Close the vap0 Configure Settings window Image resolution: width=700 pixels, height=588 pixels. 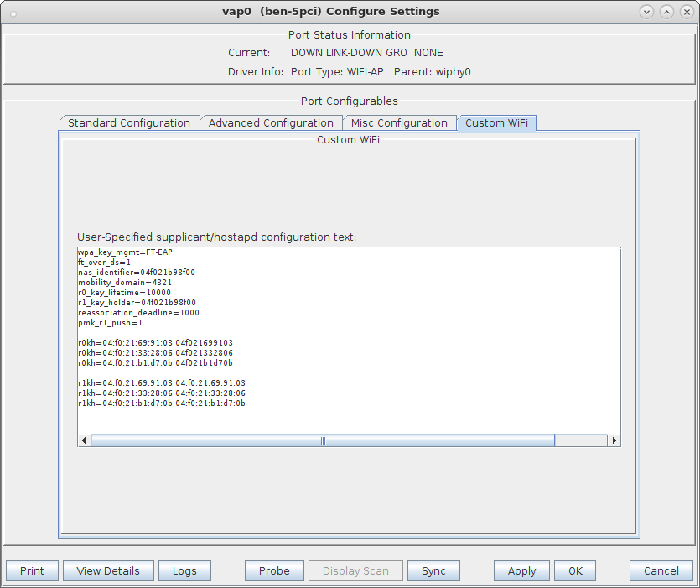(686, 12)
